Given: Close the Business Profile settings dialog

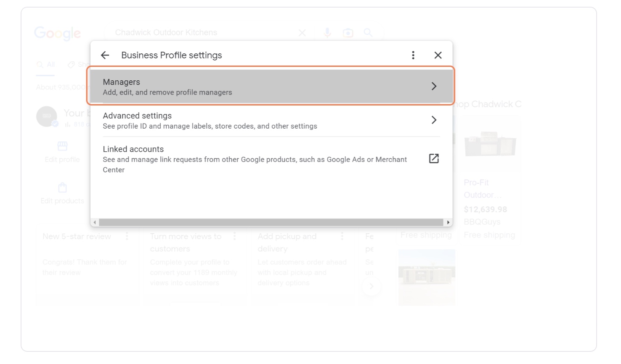Looking at the screenshot, I should point(438,55).
